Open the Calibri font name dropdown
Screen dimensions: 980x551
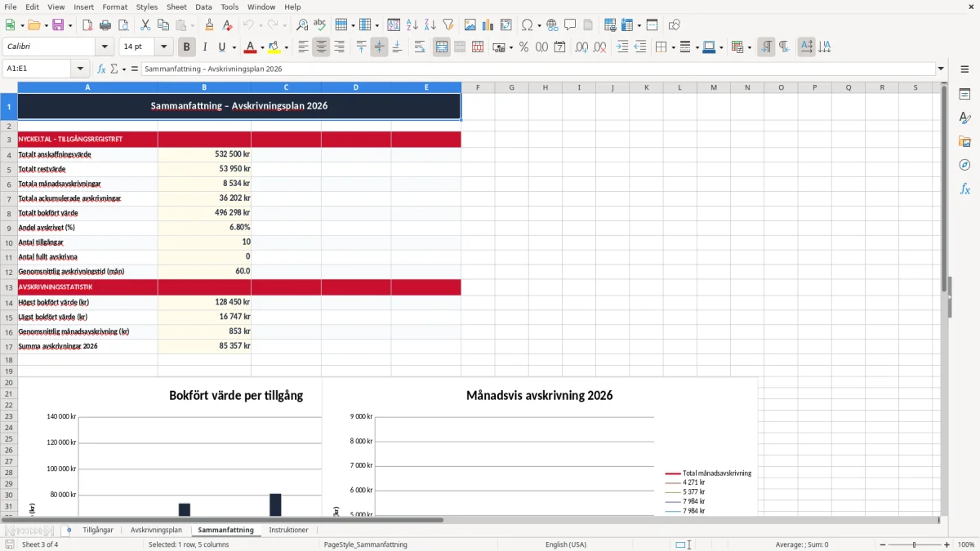tap(105, 47)
